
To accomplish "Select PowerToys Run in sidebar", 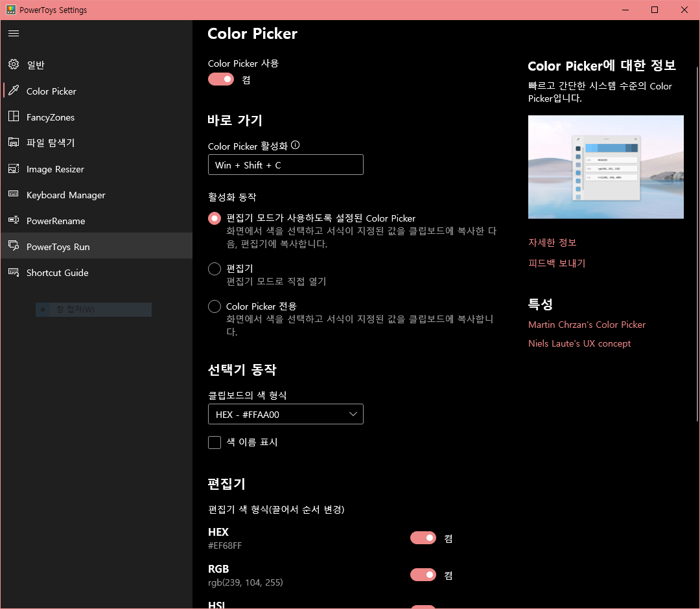I will (x=97, y=246).
